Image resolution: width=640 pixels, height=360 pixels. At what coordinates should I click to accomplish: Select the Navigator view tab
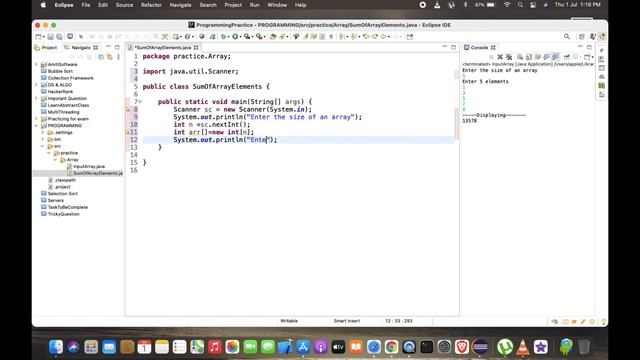coord(81,47)
